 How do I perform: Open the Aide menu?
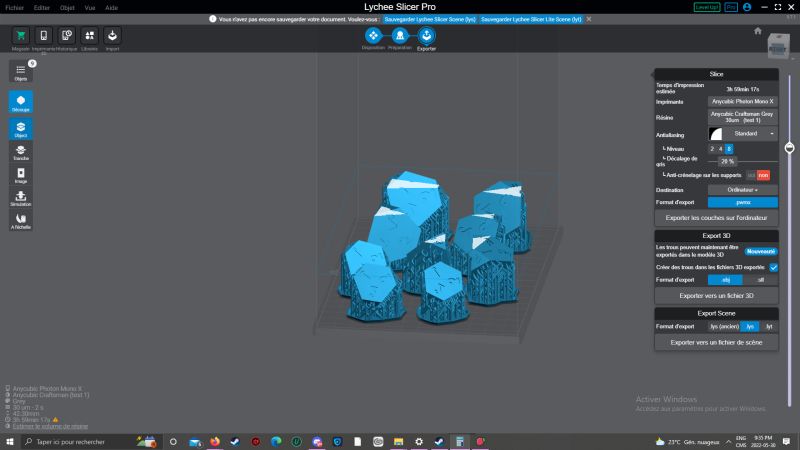[111, 8]
